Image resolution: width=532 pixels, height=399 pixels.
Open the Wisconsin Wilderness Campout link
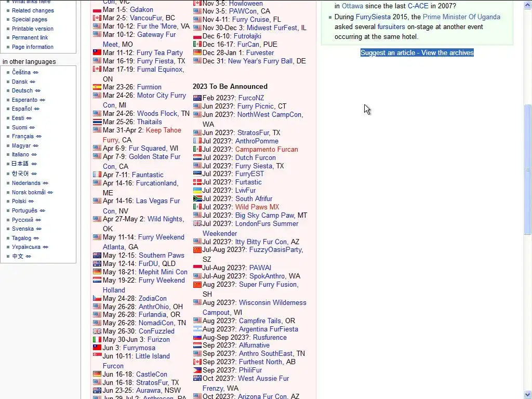coord(255,308)
